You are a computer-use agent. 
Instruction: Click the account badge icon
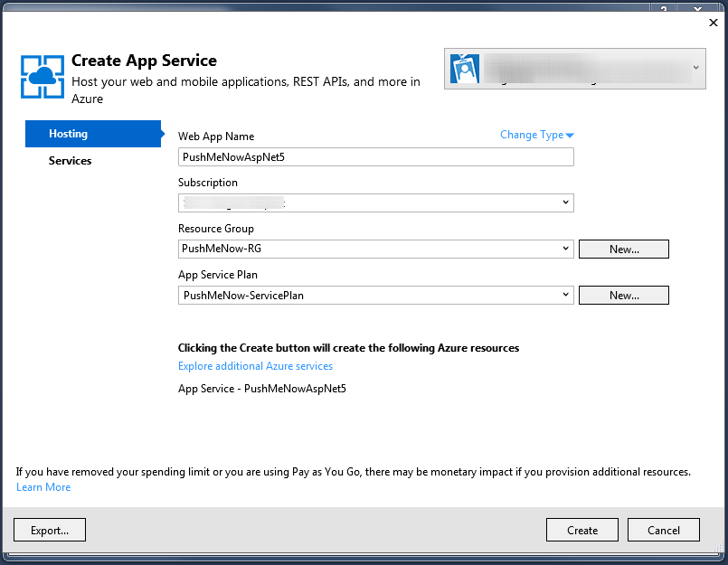click(465, 69)
